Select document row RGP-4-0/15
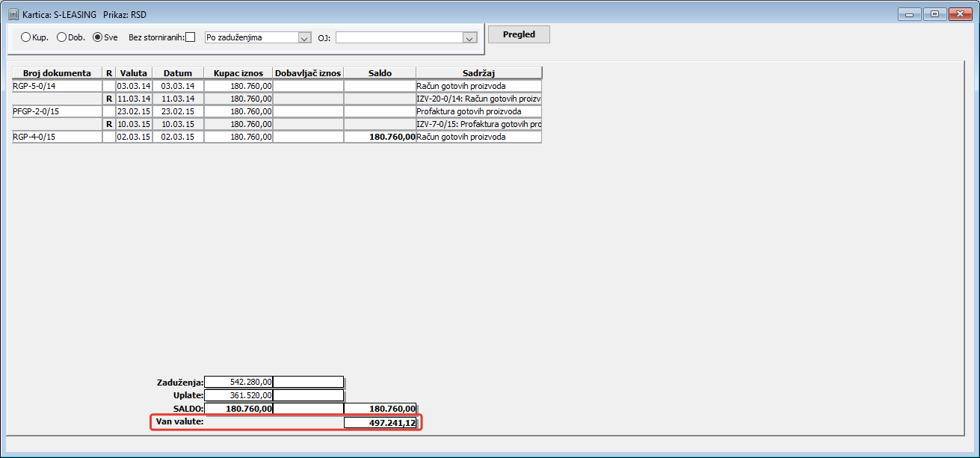Image resolution: width=980 pixels, height=458 pixels. pyautogui.click(x=277, y=137)
